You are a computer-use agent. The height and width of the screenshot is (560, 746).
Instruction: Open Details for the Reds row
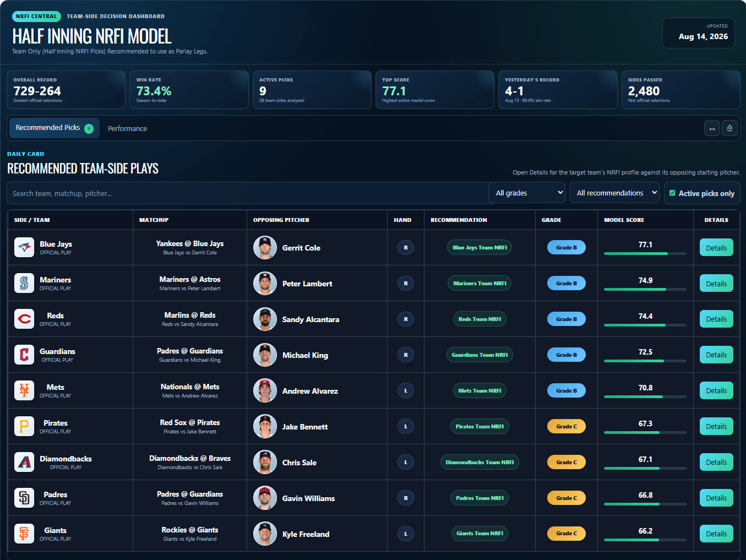click(716, 319)
